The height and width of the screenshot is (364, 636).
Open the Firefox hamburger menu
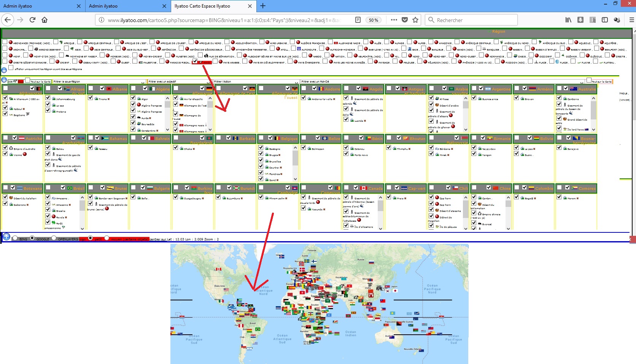(631, 20)
